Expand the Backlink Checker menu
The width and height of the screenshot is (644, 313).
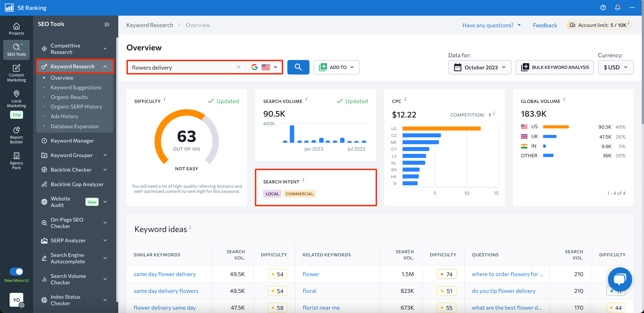pos(105,170)
